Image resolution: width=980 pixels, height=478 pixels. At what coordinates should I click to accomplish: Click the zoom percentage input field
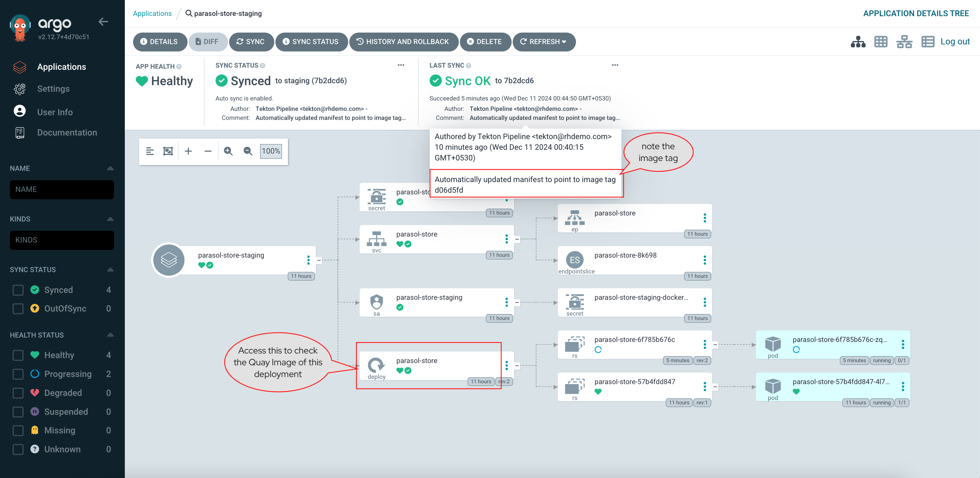[270, 151]
